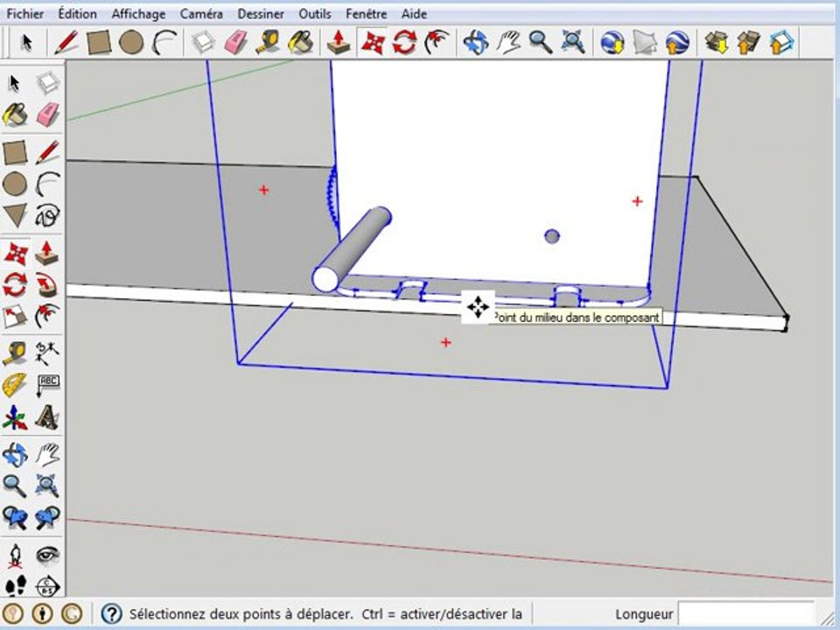Open the Outils menu
840x630 pixels.
314,14
